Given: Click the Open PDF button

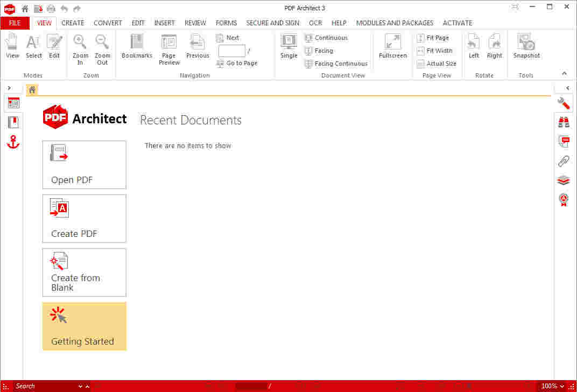Looking at the screenshot, I should coord(84,165).
